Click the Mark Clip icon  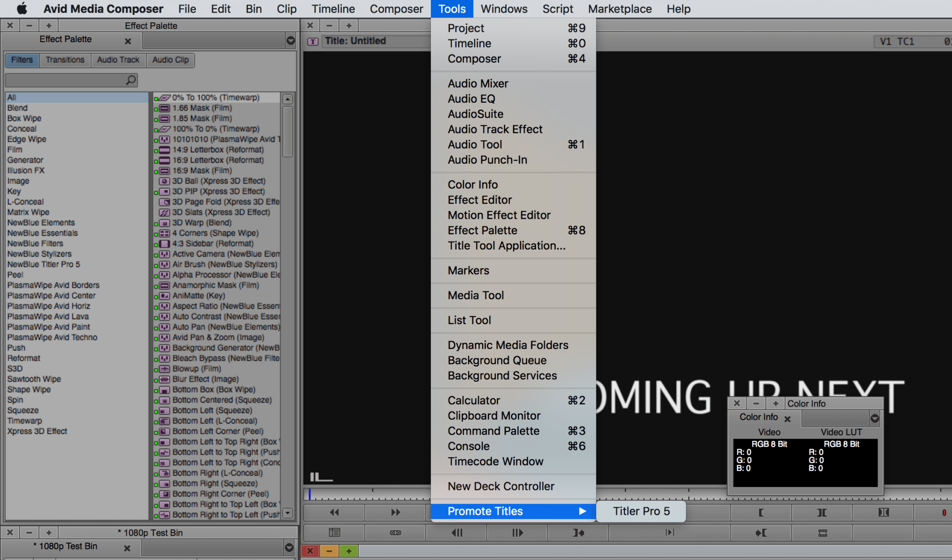click(x=822, y=512)
